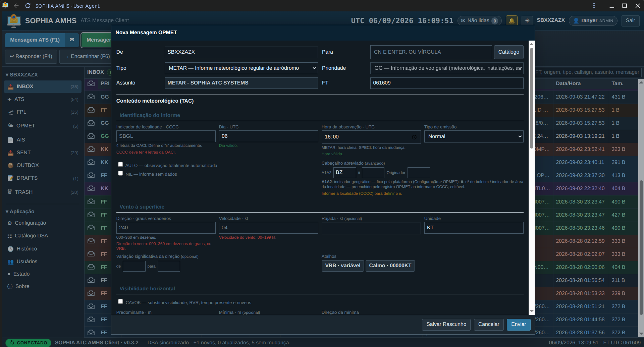This screenshot has height=347, width=644.
Task: Click the Para recipient input field
Action: (431, 52)
